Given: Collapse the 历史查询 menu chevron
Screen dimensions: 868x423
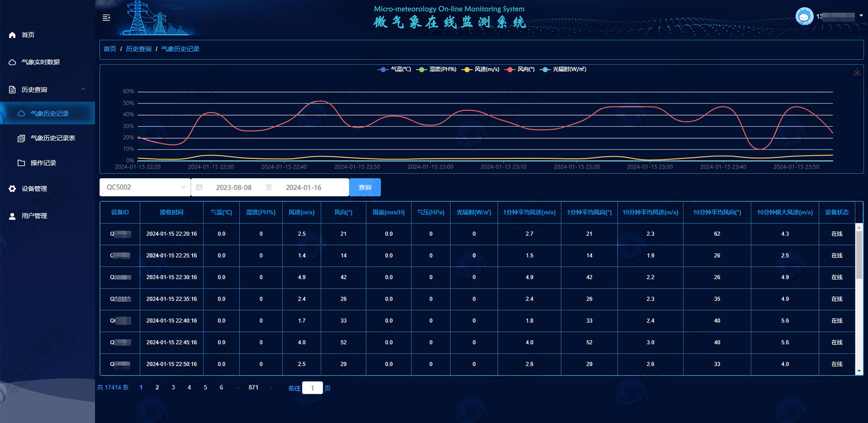Looking at the screenshot, I should point(83,89).
